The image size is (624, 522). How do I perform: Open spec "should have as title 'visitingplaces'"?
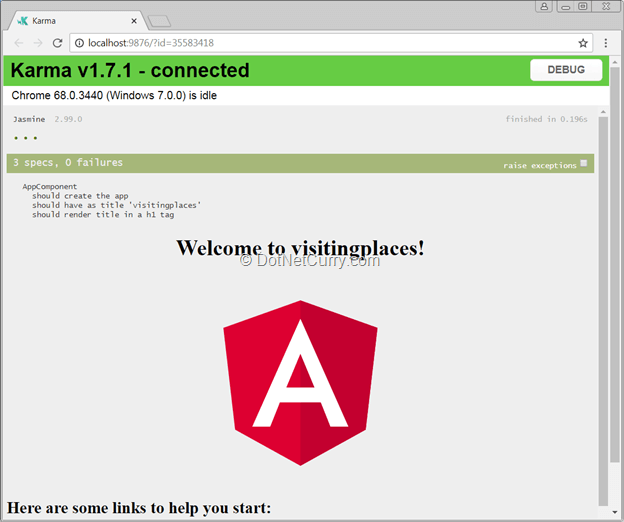tap(116, 205)
